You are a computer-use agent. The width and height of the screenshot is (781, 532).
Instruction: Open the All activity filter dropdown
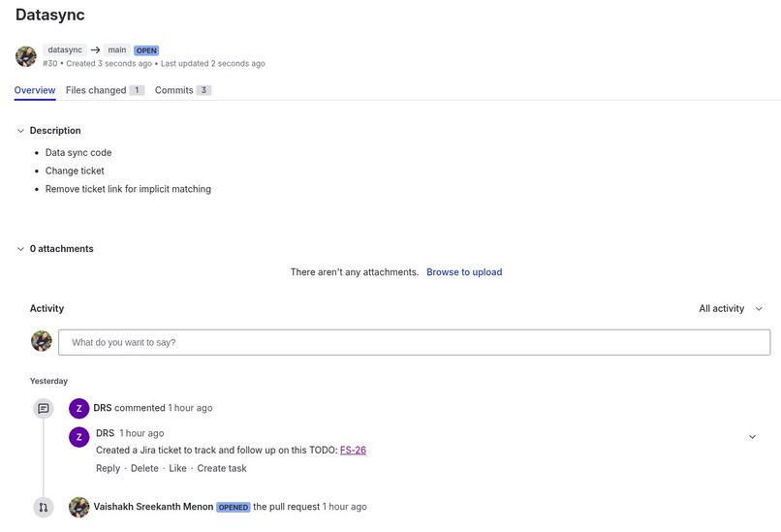coord(731,308)
